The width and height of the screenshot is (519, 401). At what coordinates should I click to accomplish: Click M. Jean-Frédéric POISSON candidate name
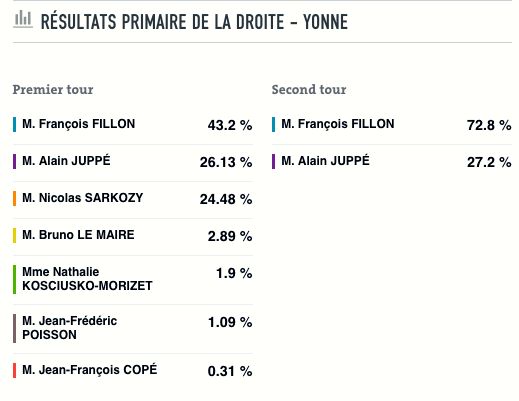pyautogui.click(x=69, y=328)
